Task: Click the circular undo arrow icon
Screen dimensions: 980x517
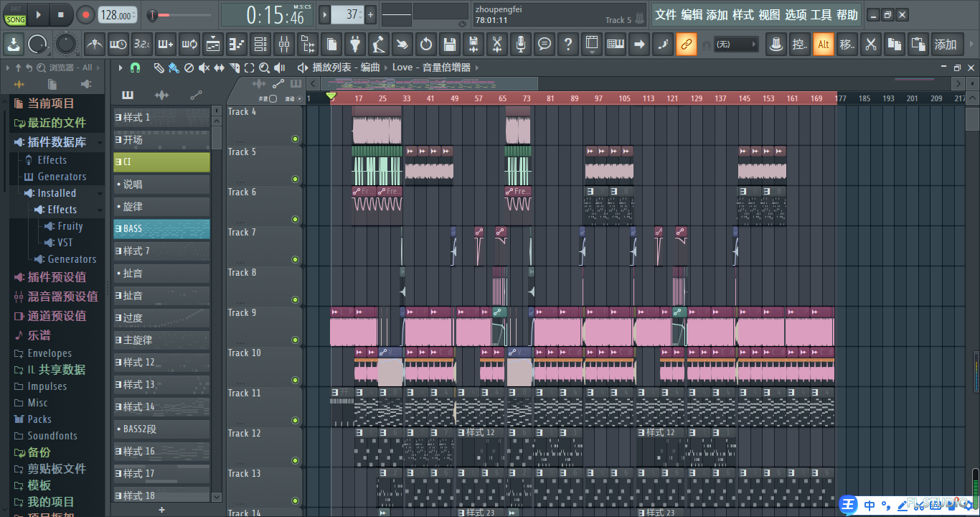Action: (x=426, y=45)
